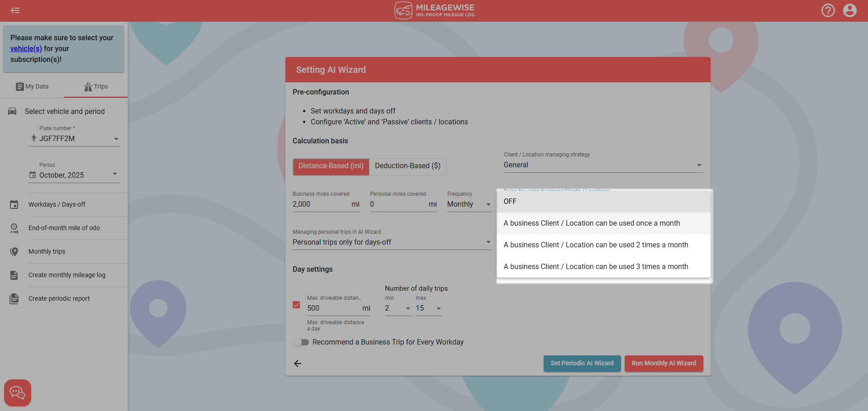The height and width of the screenshot is (411, 868).
Task: Choose 'can be used 2 times a month' option
Action: tap(596, 245)
